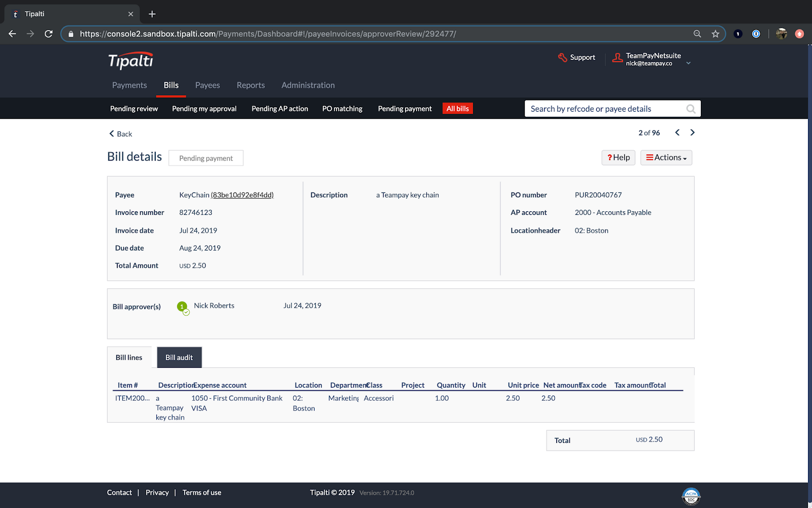Click the Unit price column header

pos(523,386)
